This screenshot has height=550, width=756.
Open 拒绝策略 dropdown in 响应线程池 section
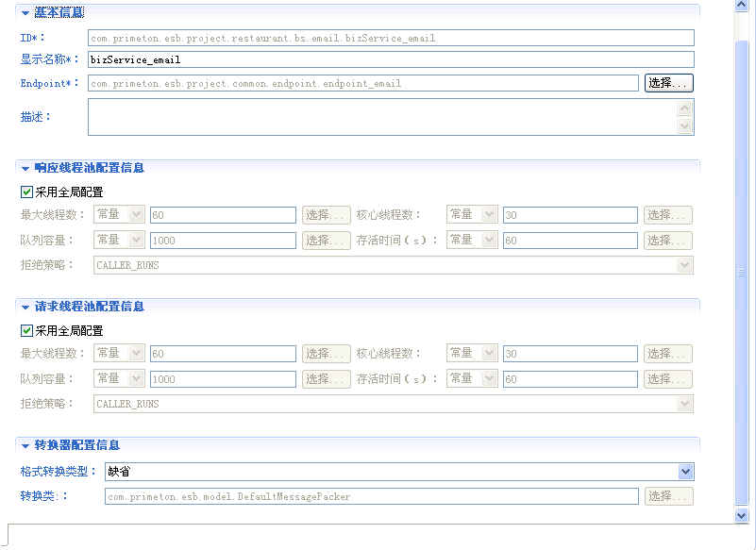685,265
